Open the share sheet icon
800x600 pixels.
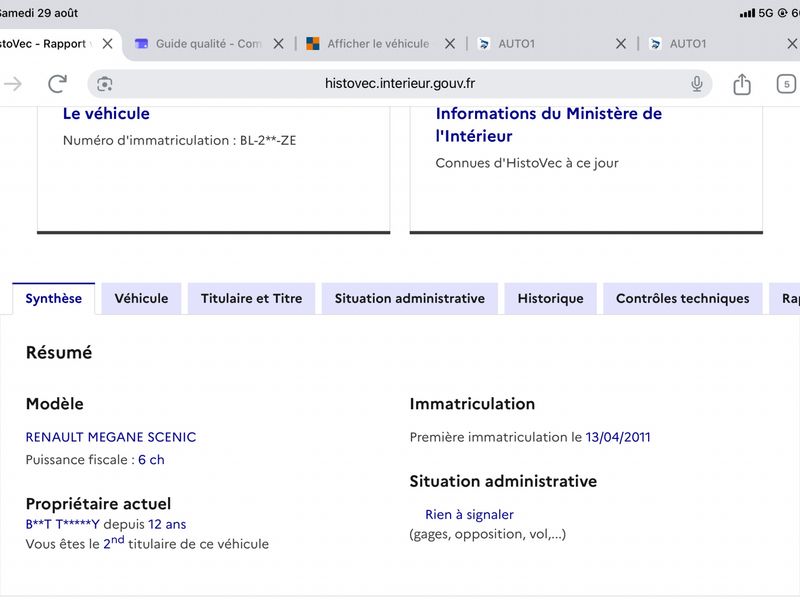(742, 84)
